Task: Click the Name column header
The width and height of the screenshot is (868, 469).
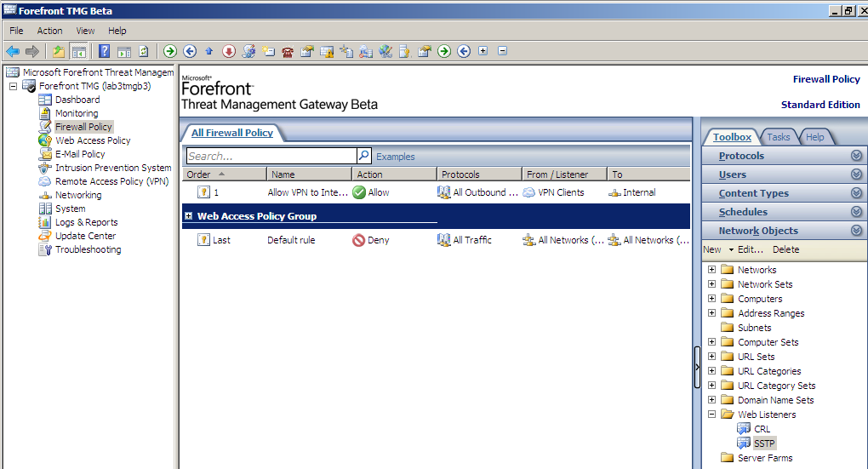Action: tap(309, 174)
